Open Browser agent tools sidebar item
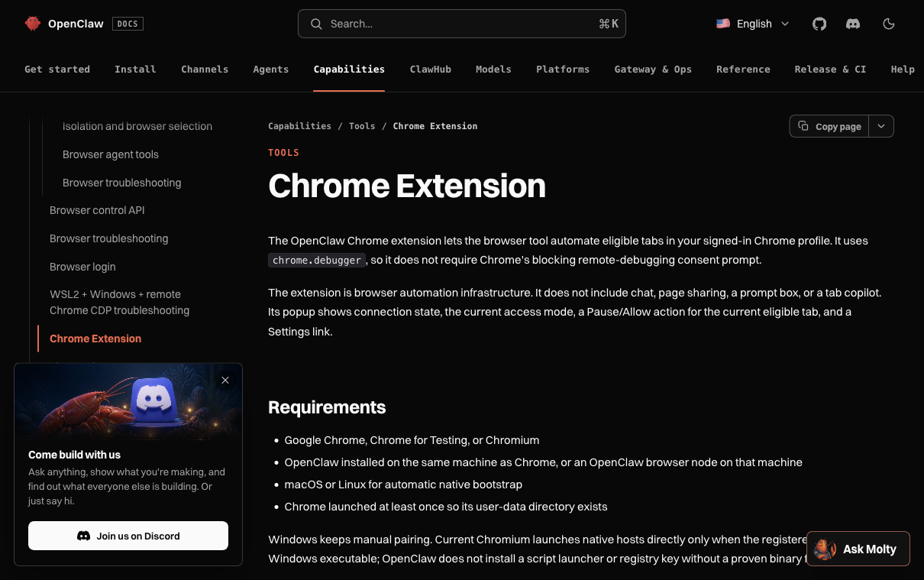This screenshot has height=580, width=924. pyautogui.click(x=111, y=154)
